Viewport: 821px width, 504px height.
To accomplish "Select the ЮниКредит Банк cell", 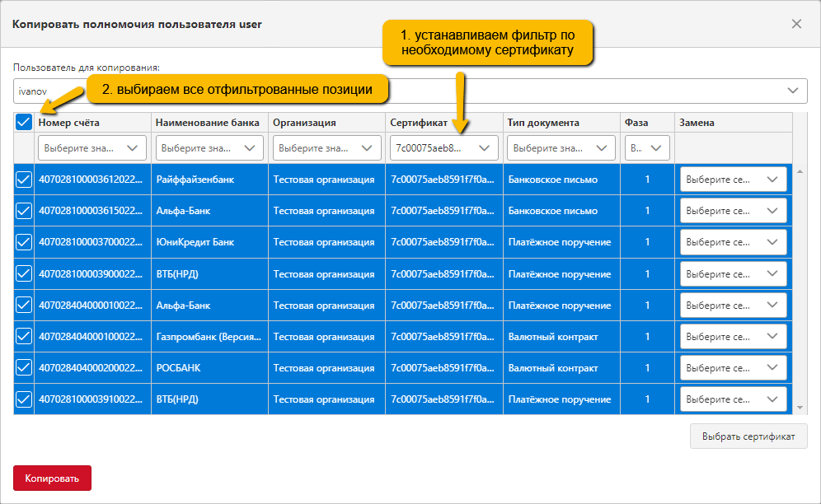I will click(x=210, y=242).
